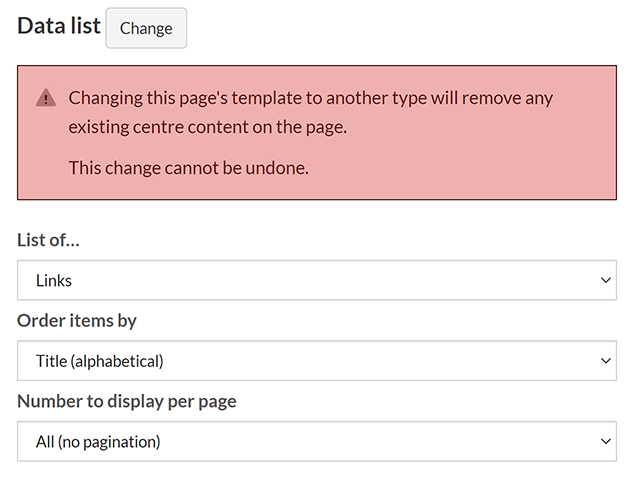
Task: Click the Data list heading
Action: pyautogui.click(x=59, y=26)
